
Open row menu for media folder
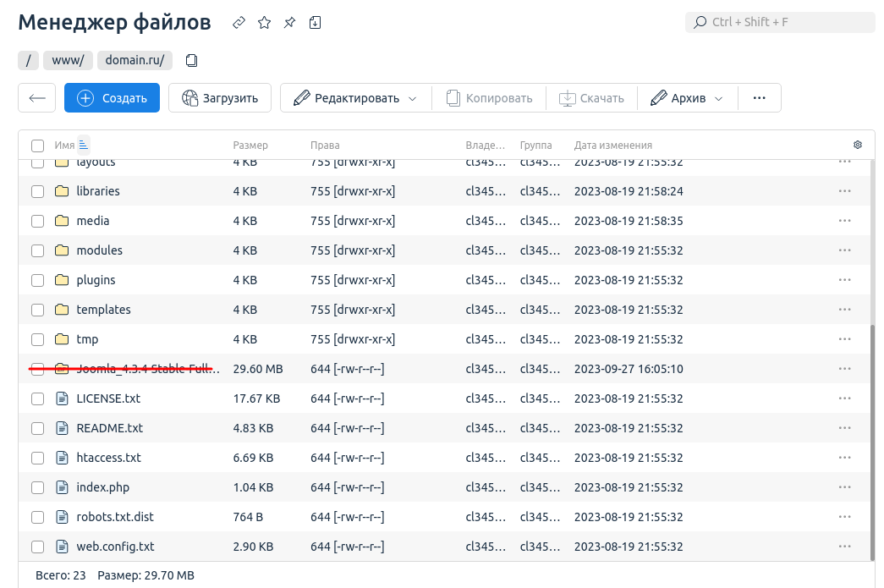[x=844, y=221]
